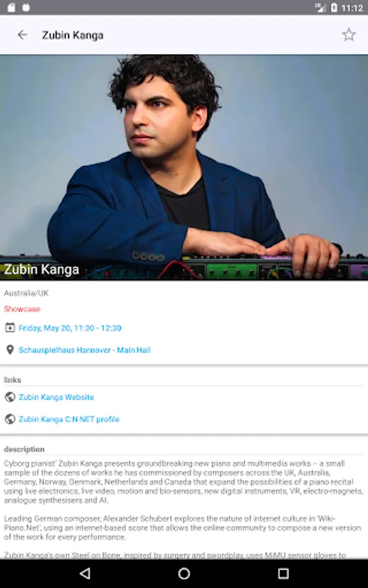
Task: Tap the battery icon in status bar
Action: 333,7
